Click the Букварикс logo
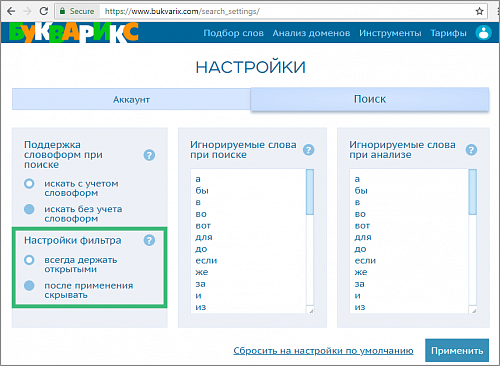 73,33
